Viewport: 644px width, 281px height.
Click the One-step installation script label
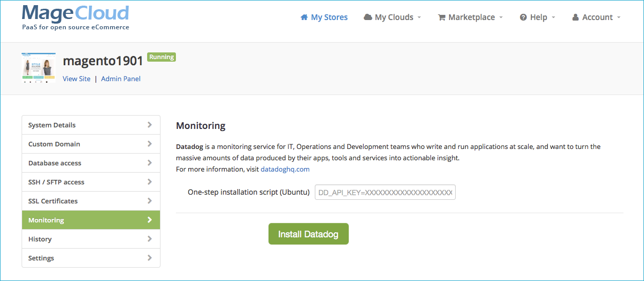click(248, 192)
